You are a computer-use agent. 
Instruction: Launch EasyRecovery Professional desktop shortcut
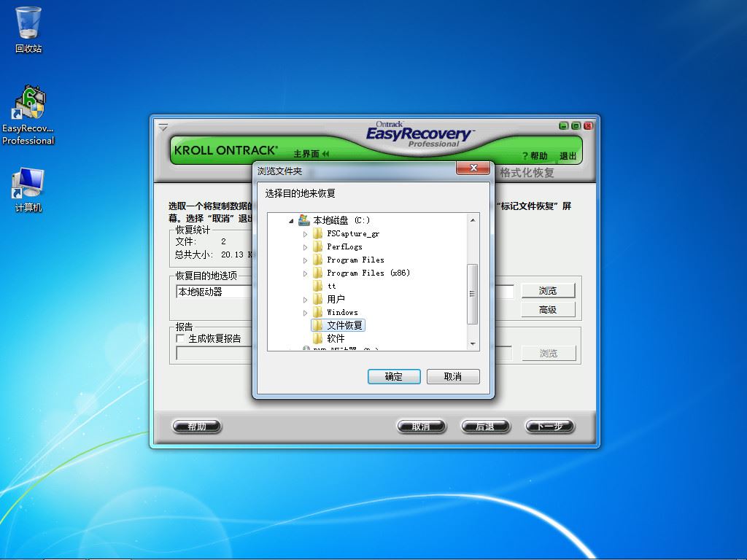pyautogui.click(x=28, y=114)
